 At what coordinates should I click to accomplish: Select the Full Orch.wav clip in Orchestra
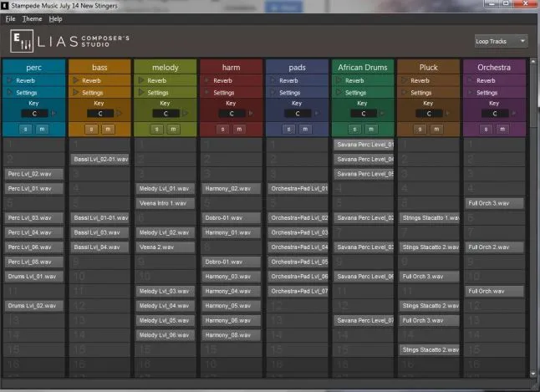(x=495, y=291)
